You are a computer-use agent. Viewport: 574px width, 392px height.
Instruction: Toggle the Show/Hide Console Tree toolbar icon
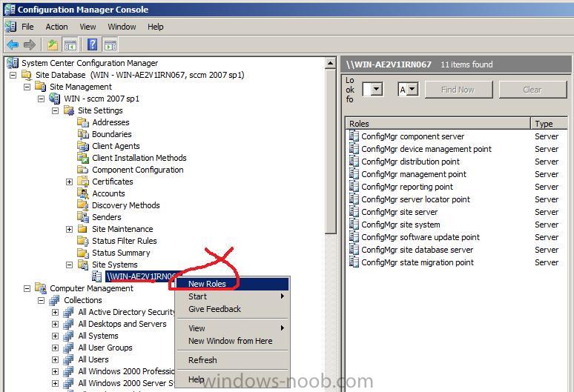(70, 45)
